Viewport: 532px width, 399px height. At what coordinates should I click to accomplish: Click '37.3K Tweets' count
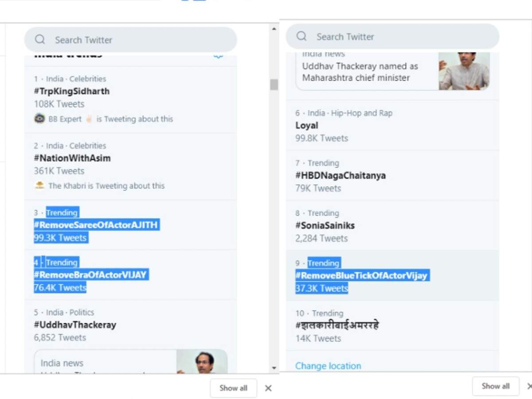click(x=322, y=289)
